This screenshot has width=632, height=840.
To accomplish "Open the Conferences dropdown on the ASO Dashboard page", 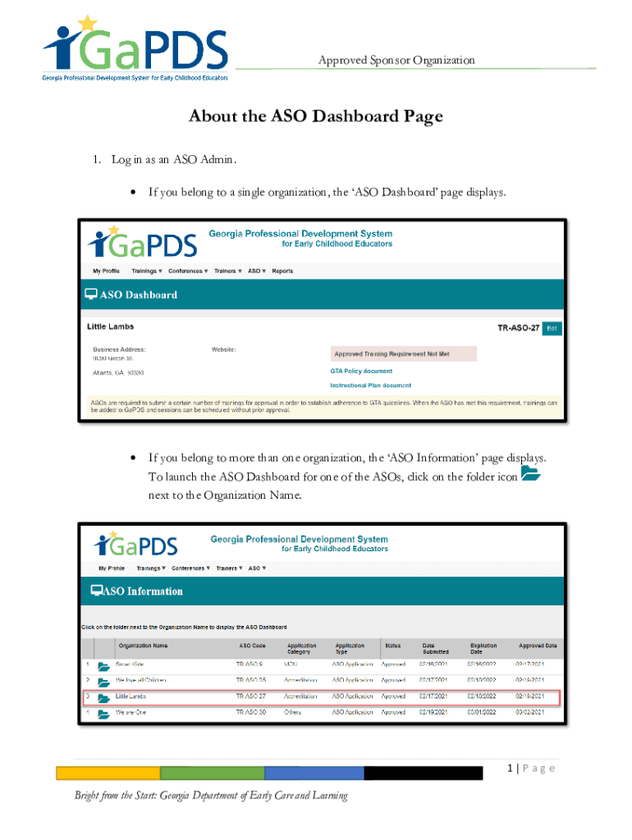I will tap(188, 271).
